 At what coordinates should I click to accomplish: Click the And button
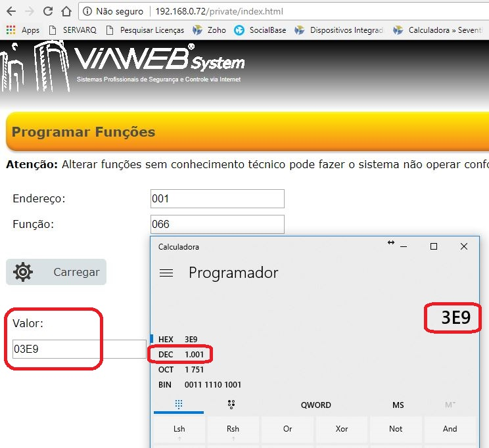[450, 430]
